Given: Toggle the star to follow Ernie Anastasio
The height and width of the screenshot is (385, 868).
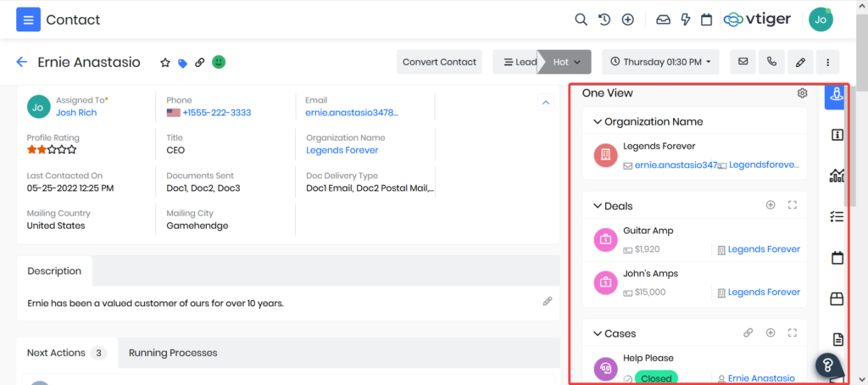Looking at the screenshot, I should click(x=165, y=62).
